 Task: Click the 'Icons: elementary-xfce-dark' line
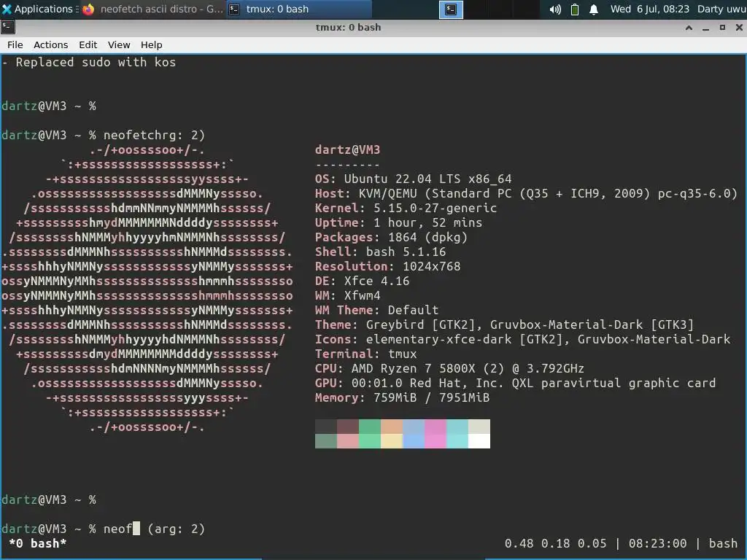click(x=522, y=340)
